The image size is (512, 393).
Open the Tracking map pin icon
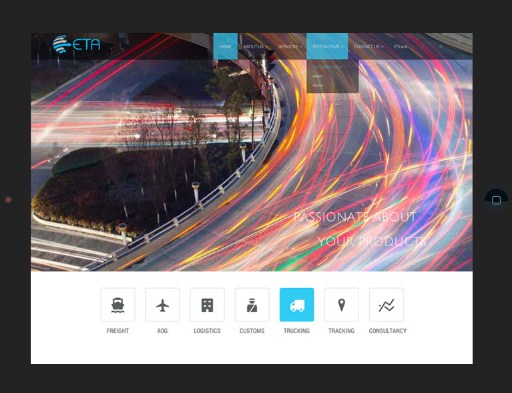click(341, 305)
